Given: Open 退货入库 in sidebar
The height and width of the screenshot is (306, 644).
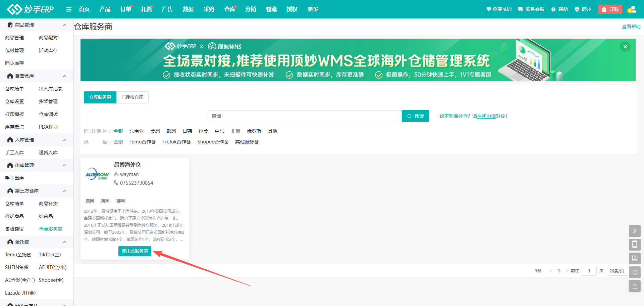Looking at the screenshot, I should pyautogui.click(x=48, y=152).
